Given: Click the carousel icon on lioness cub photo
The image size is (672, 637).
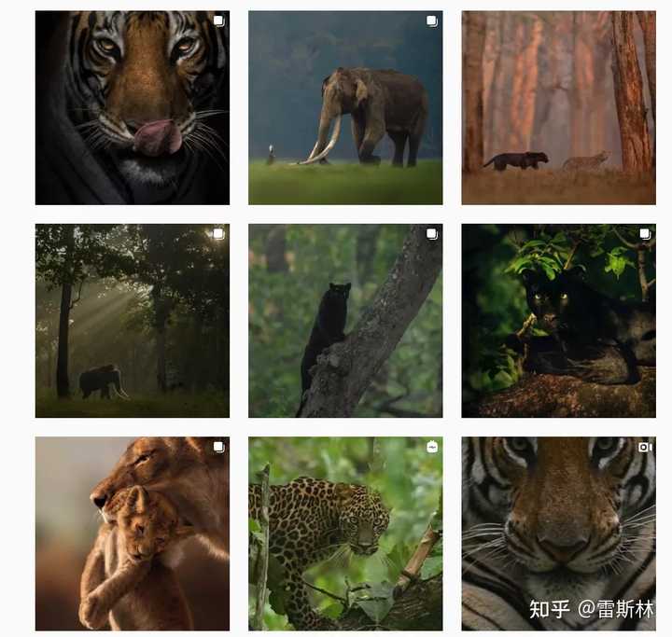Looking at the screenshot, I should (218, 448).
